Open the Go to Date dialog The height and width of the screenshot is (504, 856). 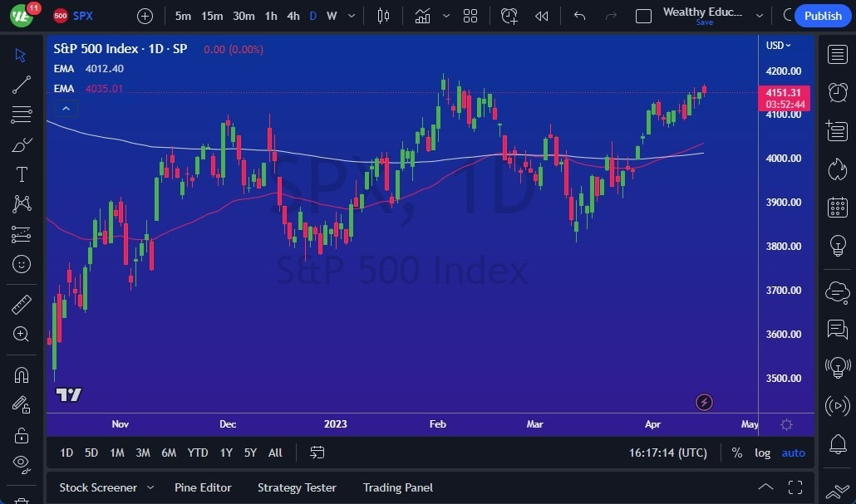click(317, 453)
